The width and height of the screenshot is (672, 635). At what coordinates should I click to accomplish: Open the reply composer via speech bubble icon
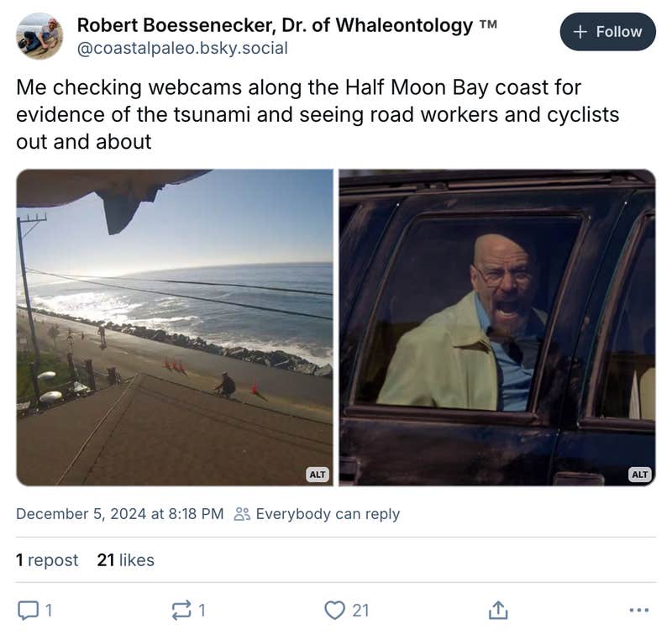tap(27, 609)
